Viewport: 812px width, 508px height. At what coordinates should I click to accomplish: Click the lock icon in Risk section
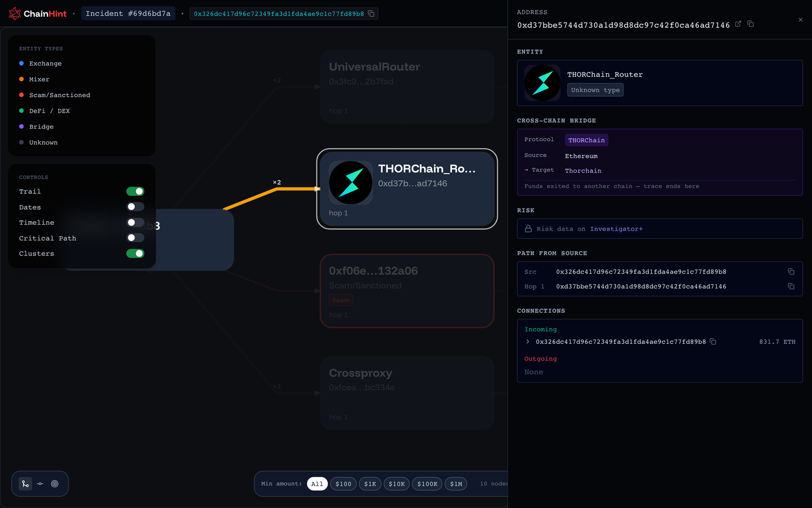point(528,229)
